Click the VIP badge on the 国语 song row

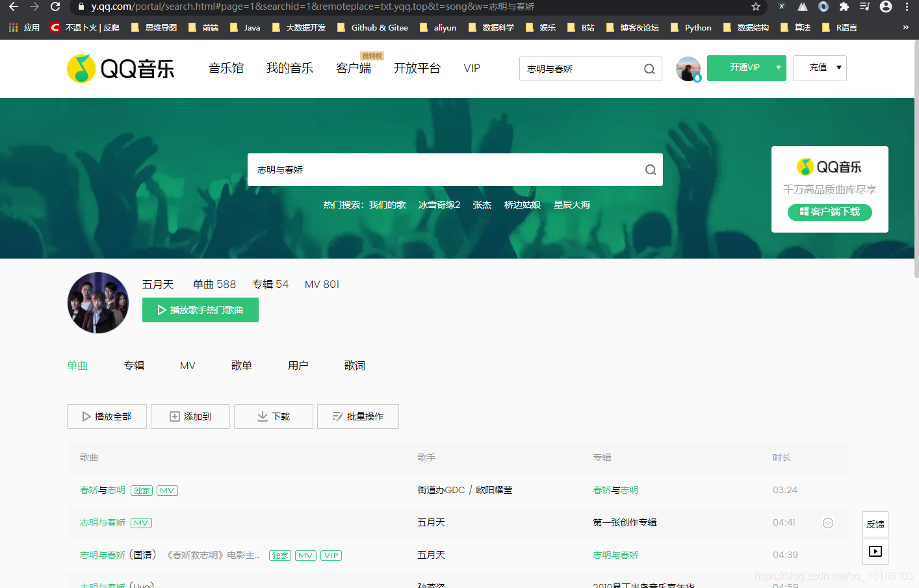[331, 556]
